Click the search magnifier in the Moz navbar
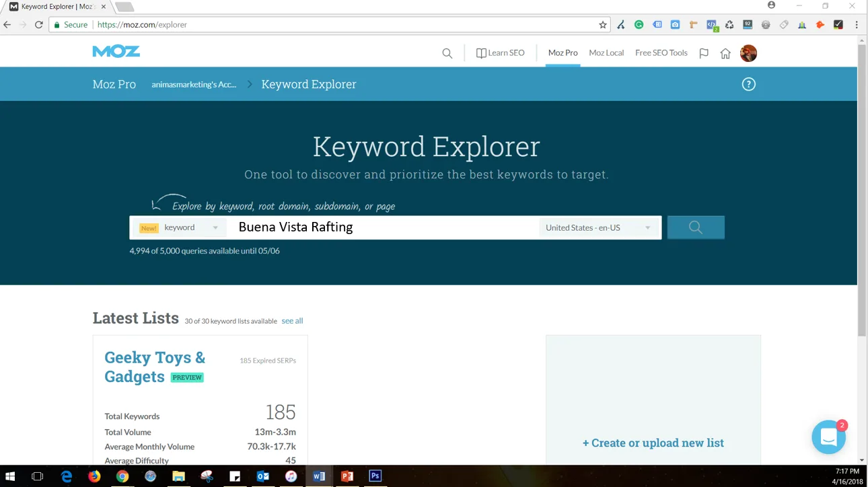 pos(447,52)
